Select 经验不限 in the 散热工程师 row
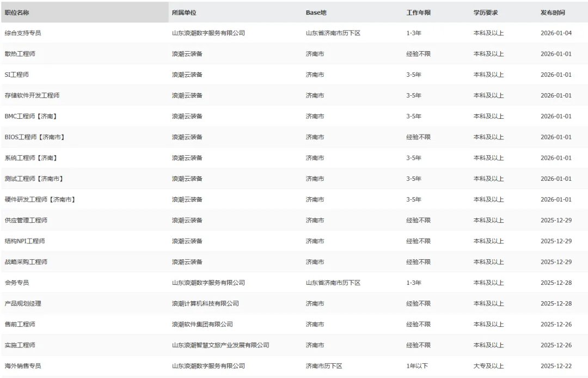Screen dimensions: 588x378 coord(419,54)
